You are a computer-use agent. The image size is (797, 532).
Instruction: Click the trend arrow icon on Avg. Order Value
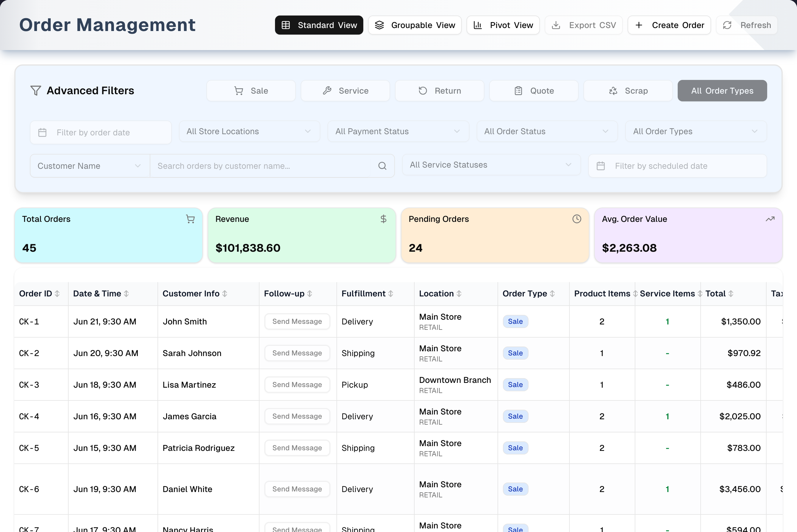[770, 219]
